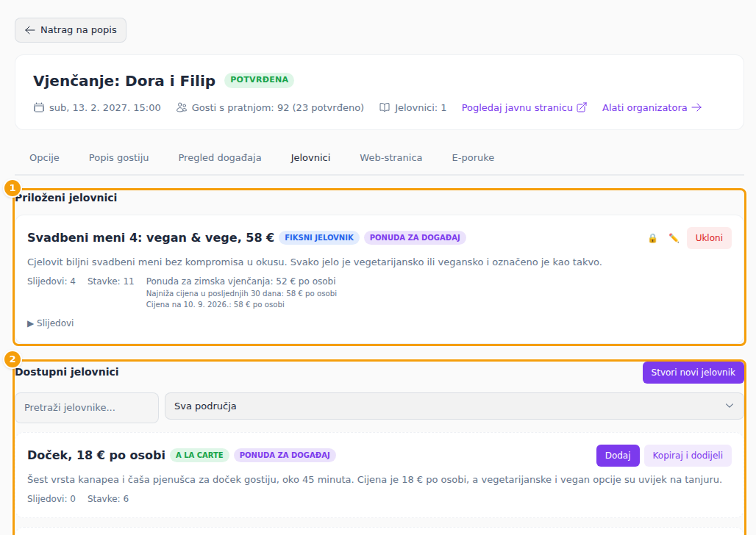Remove the menu with the Ukloni button
756x535 pixels.
pyautogui.click(x=709, y=238)
